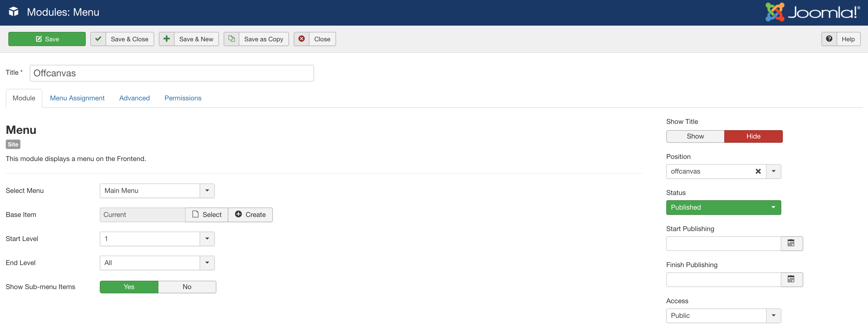Image resolution: width=868 pixels, height=333 pixels.
Task: Open the Status Published dropdown
Action: click(x=723, y=207)
